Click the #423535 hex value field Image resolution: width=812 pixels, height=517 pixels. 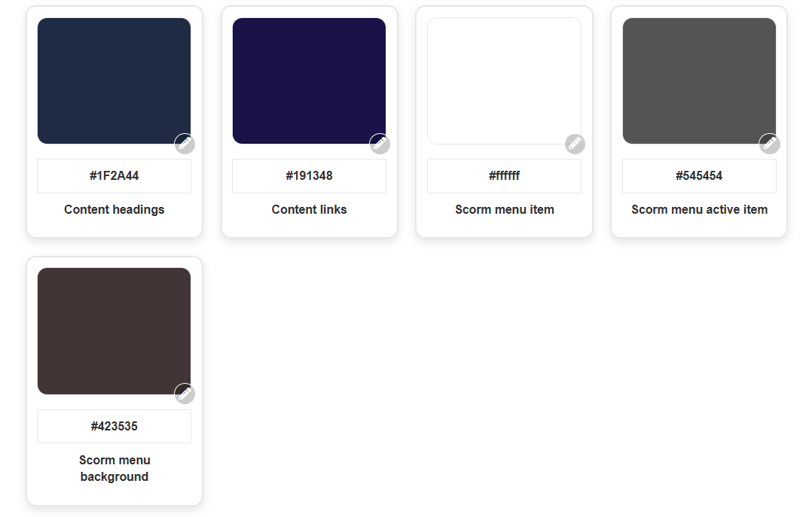point(114,427)
